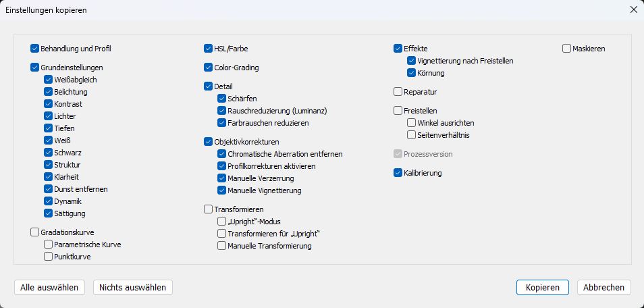Click the Alle auswählen button
Image resolution: width=644 pixels, height=308 pixels.
coord(49,288)
